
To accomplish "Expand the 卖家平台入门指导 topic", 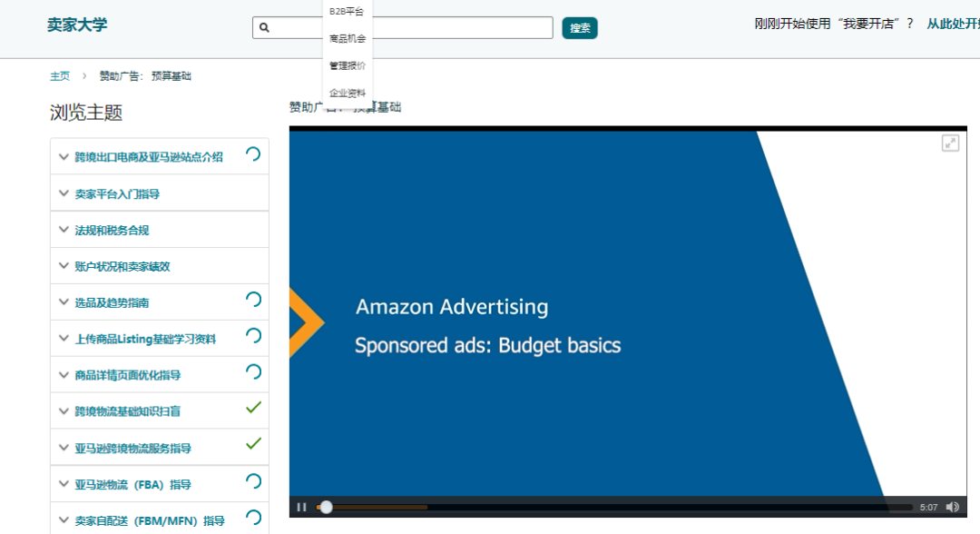I will [160, 193].
